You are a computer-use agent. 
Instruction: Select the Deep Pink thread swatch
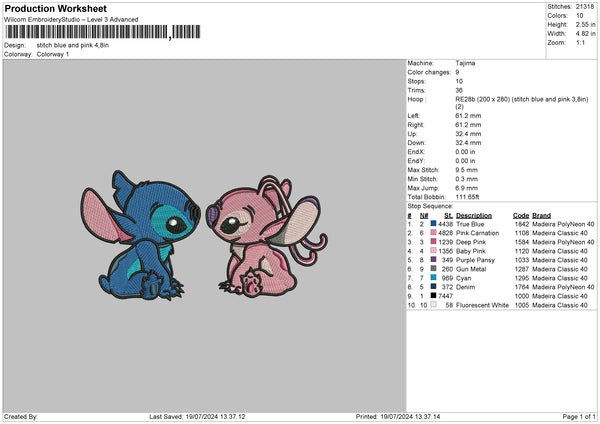(x=433, y=243)
